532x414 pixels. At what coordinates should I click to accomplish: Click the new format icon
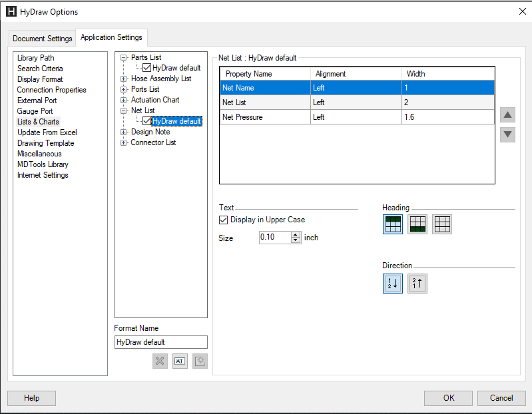200,361
